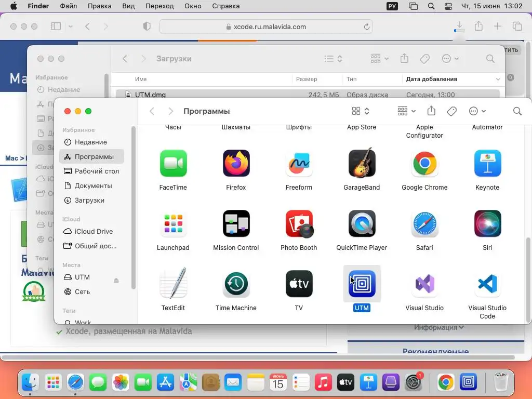The height and width of the screenshot is (399, 532).
Task: Toggle Safari sidebar button
Action: (x=56, y=26)
